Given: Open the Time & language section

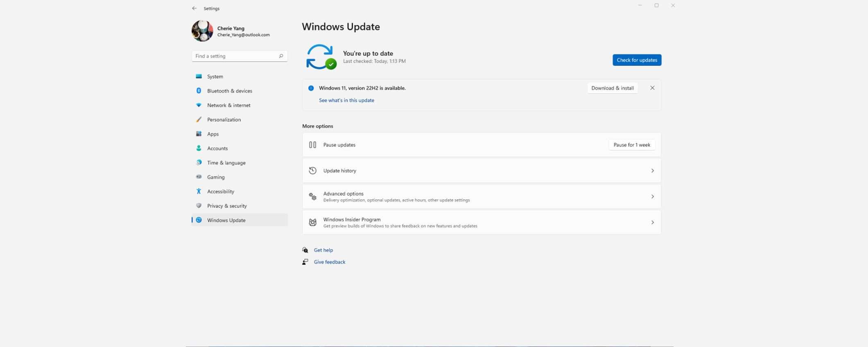Looking at the screenshot, I should point(226,162).
